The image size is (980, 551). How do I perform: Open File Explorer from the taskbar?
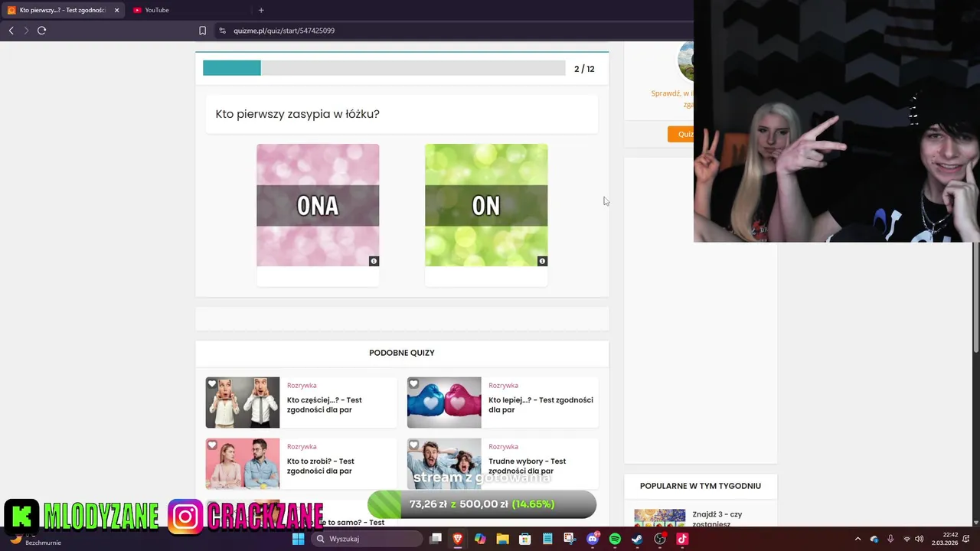tap(502, 539)
